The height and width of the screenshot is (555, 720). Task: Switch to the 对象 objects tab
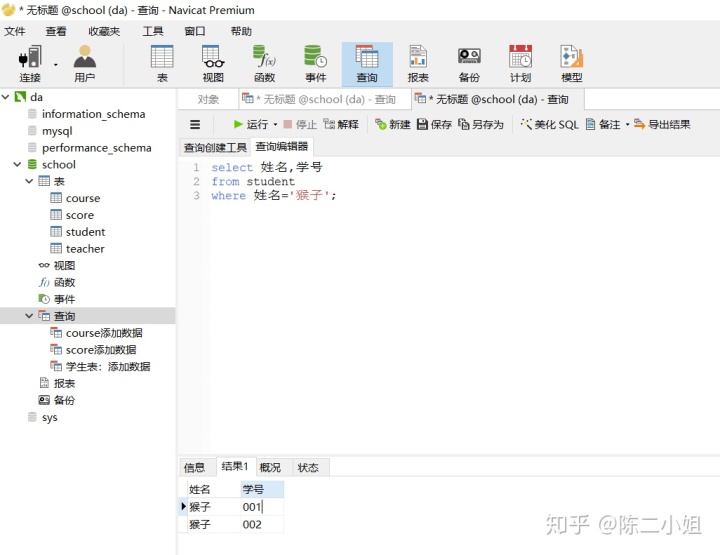click(208, 99)
